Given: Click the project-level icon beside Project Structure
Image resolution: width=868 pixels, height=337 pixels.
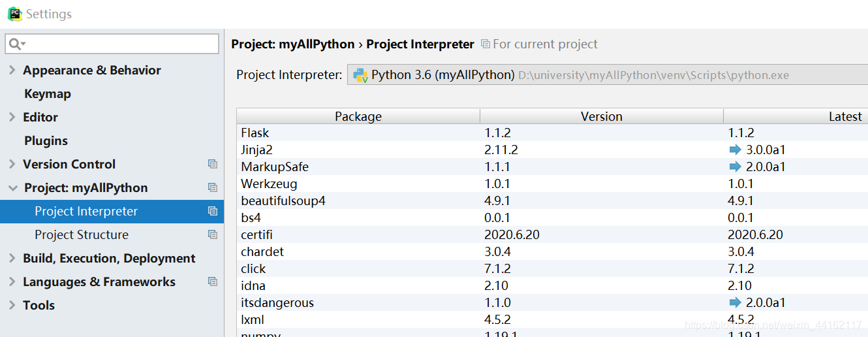Looking at the screenshot, I should tap(212, 235).
